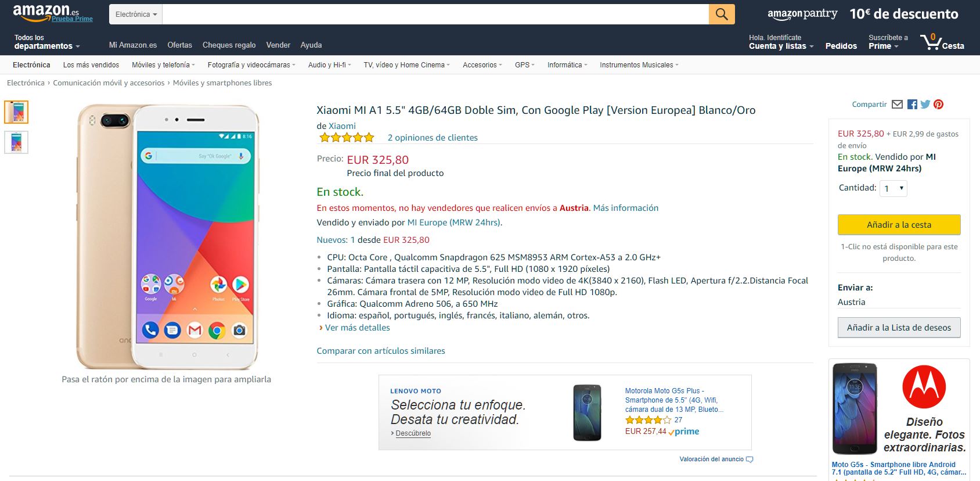Open Móviles y telefonía menu
The image size is (980, 481).
click(163, 65)
